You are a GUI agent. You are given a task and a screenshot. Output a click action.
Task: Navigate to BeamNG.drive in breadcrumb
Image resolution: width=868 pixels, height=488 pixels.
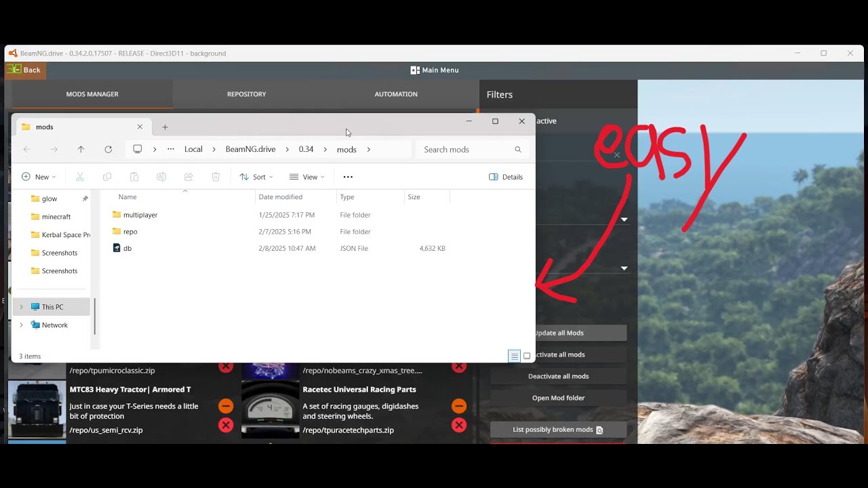pos(250,149)
